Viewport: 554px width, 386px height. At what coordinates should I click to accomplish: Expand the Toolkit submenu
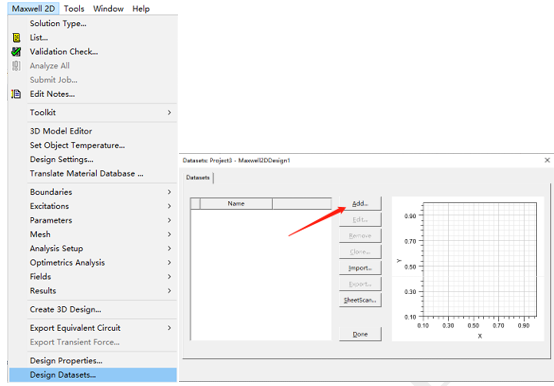(x=93, y=112)
